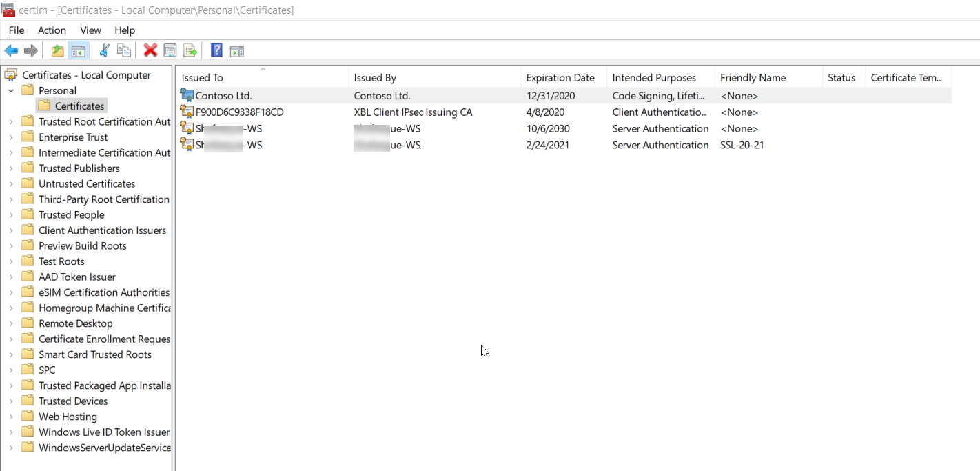Click the XBL Client IPsec Issuing CA cell

413,112
